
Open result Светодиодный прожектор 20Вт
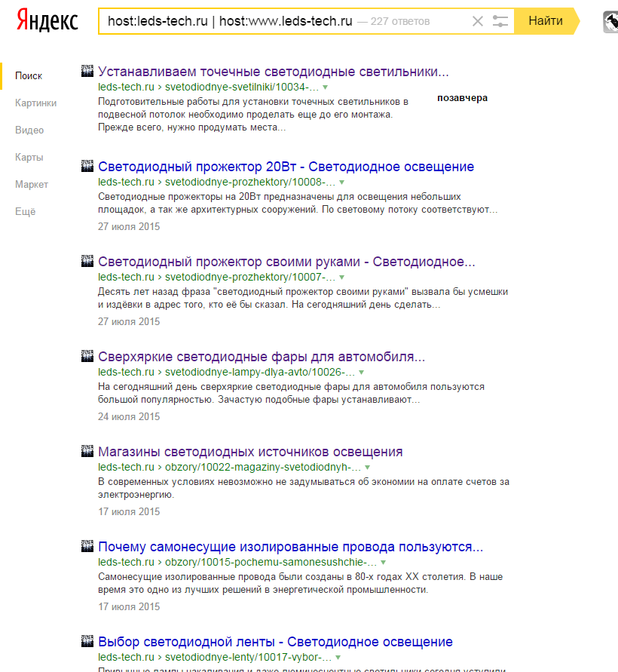pos(286,167)
